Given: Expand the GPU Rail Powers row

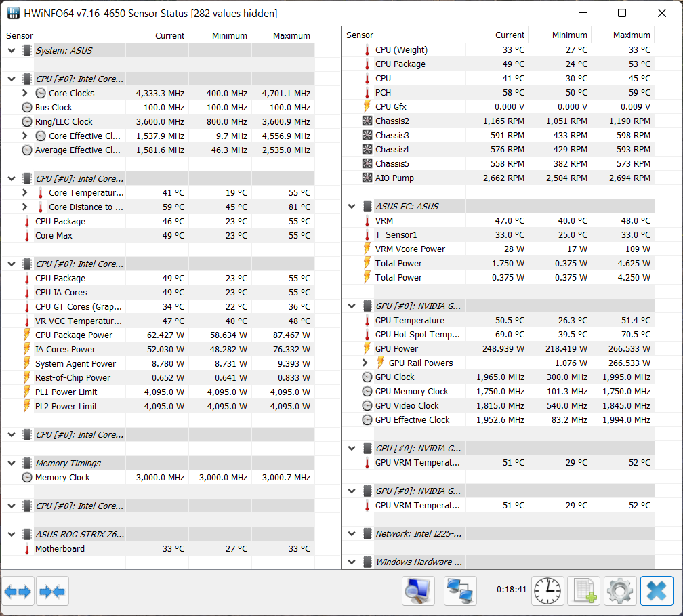Looking at the screenshot, I should tap(365, 363).
